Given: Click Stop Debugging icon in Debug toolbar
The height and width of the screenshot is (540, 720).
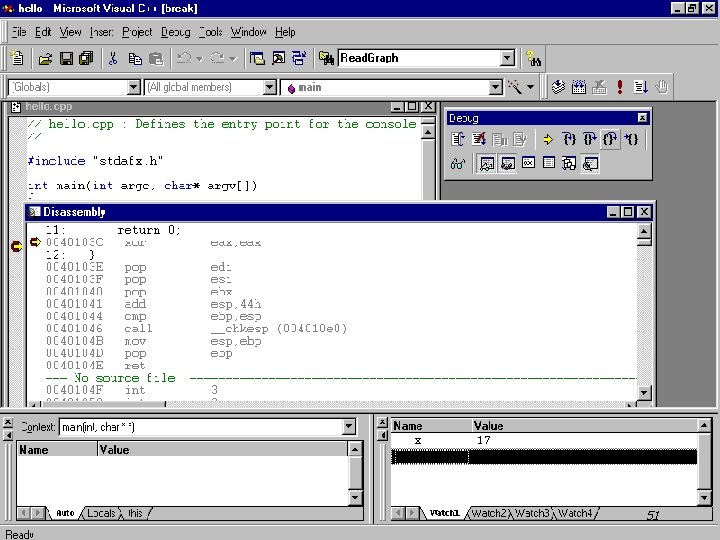Looking at the screenshot, I should pyautogui.click(x=479, y=139).
